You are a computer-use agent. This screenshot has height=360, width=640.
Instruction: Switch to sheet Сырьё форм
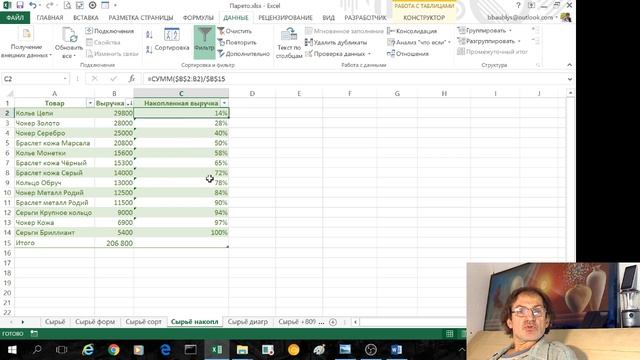(x=95, y=322)
